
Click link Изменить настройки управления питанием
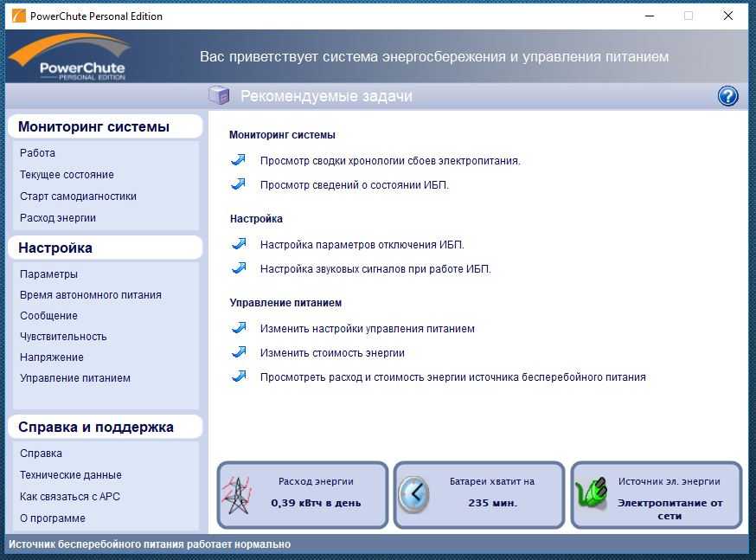coord(367,329)
